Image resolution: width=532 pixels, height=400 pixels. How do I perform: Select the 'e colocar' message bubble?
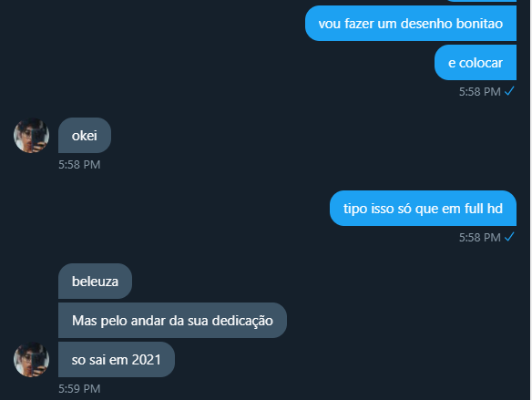pos(476,63)
